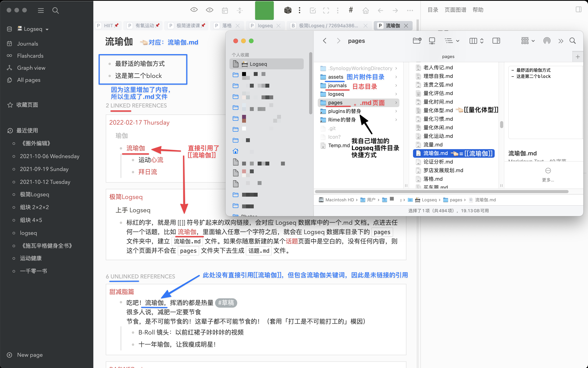
Task: Click the #草稿 tag
Action: [226, 303]
